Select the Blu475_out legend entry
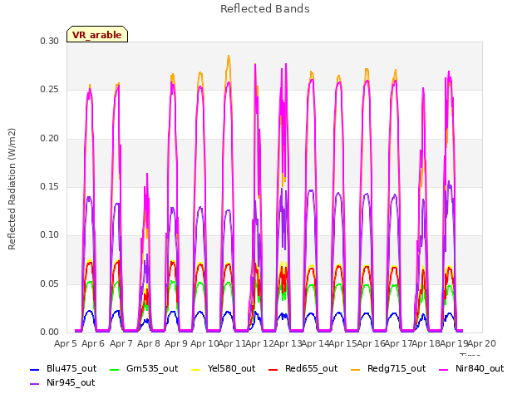This screenshot has height=399, width=532. point(63,368)
